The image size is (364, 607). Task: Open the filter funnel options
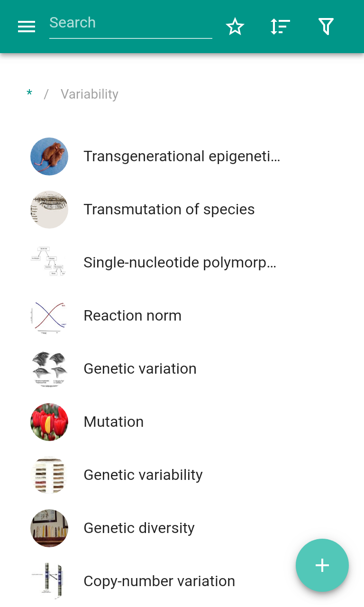point(326,27)
